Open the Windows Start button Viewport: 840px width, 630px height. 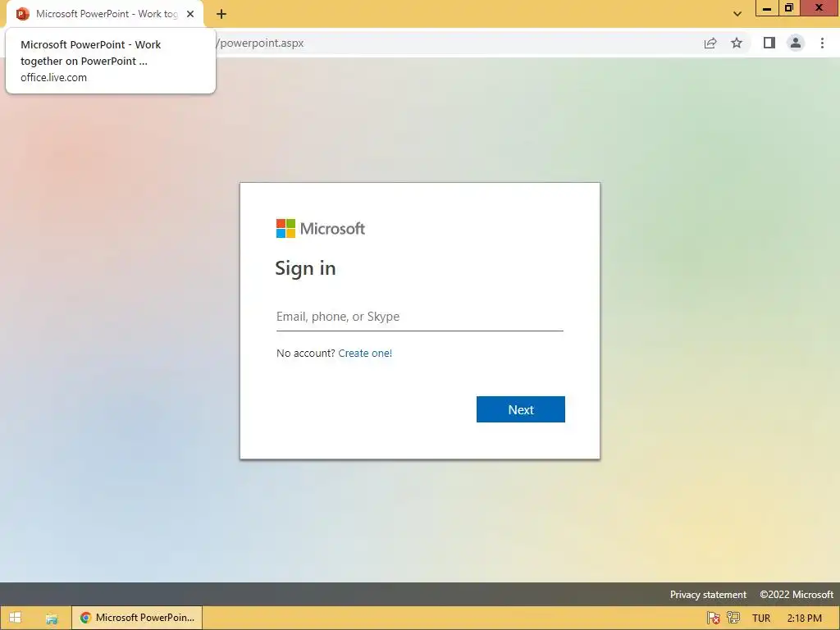(x=15, y=618)
